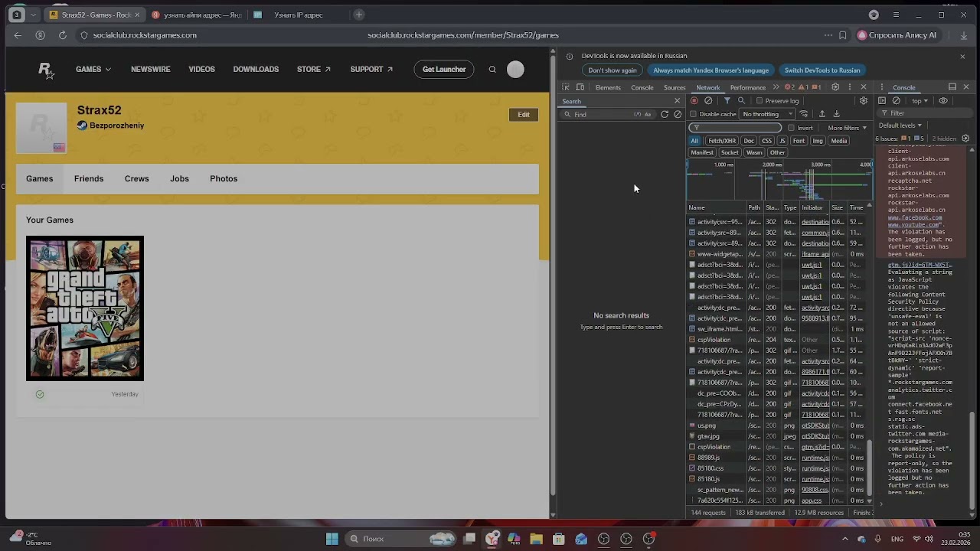Click the export HAR download icon
The height and width of the screenshot is (551, 980).
837,114
